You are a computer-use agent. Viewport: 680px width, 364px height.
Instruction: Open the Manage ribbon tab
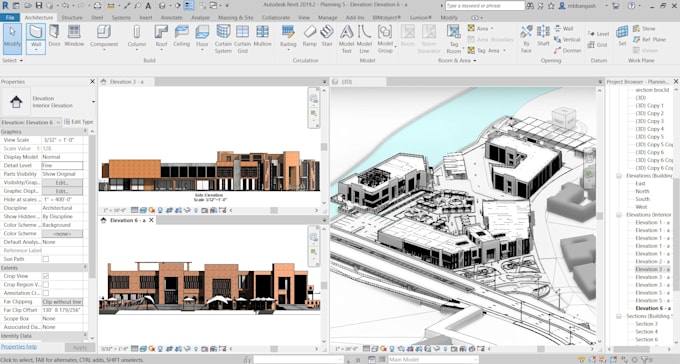[x=327, y=17]
